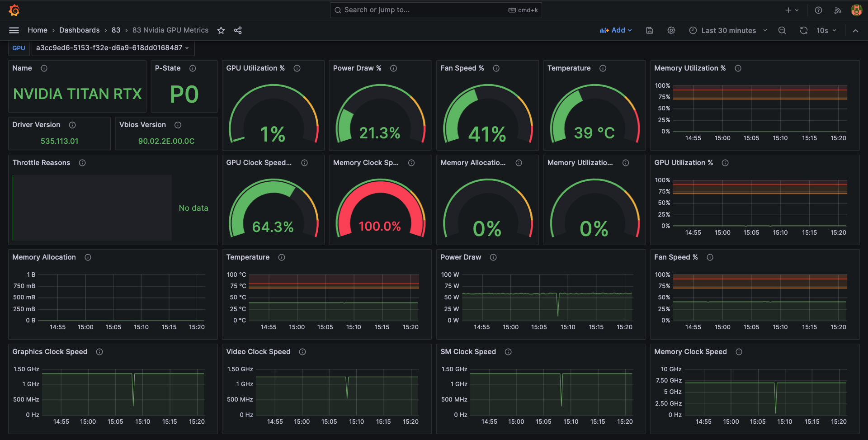Click the Memory Allocation 0% gauge
This screenshot has width=868, height=440.
(x=487, y=208)
